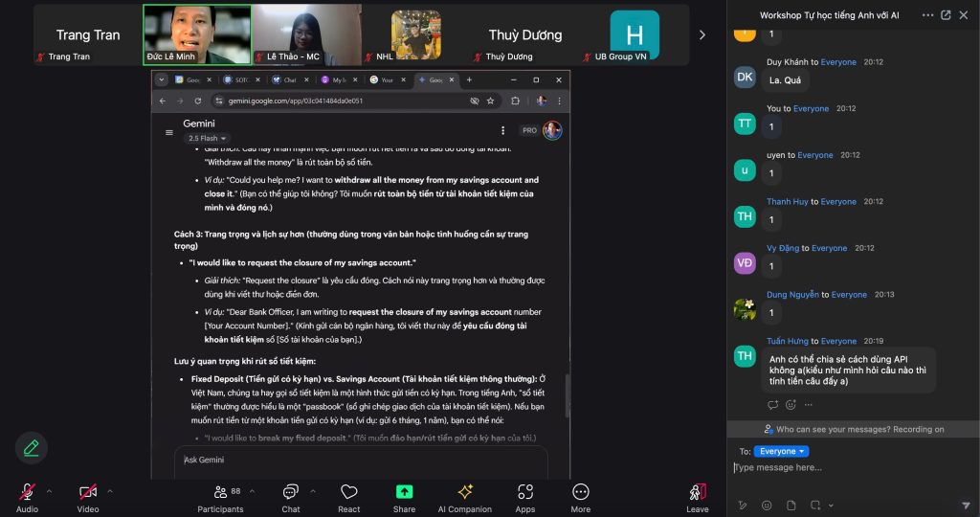Open Gemini conversation options (vertical dots)
This screenshot has height=517, width=980.
(x=502, y=130)
